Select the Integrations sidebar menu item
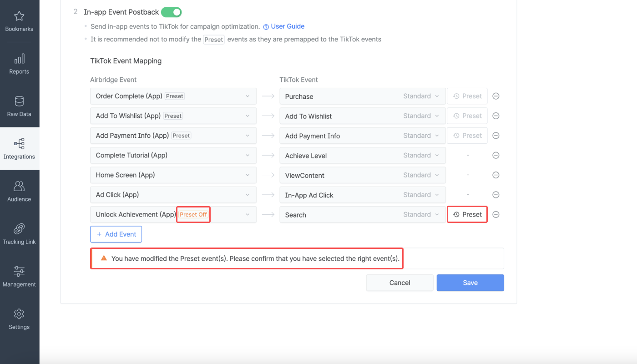Screen dimensions: 637x364 point(19,149)
